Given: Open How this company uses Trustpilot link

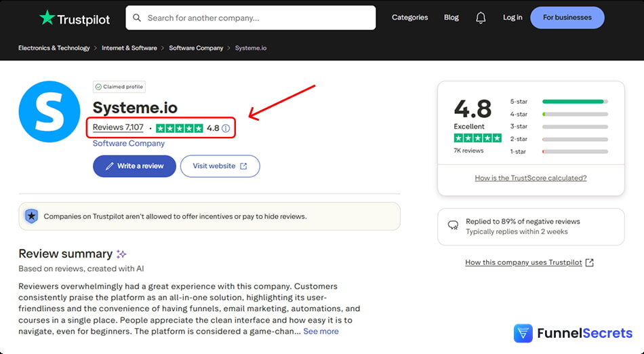Looking at the screenshot, I should tap(523, 262).
